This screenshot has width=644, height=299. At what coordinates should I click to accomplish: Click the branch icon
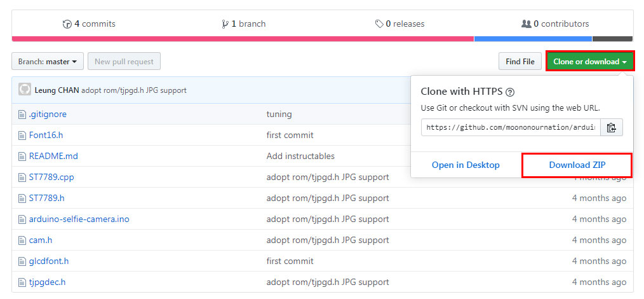pos(225,24)
